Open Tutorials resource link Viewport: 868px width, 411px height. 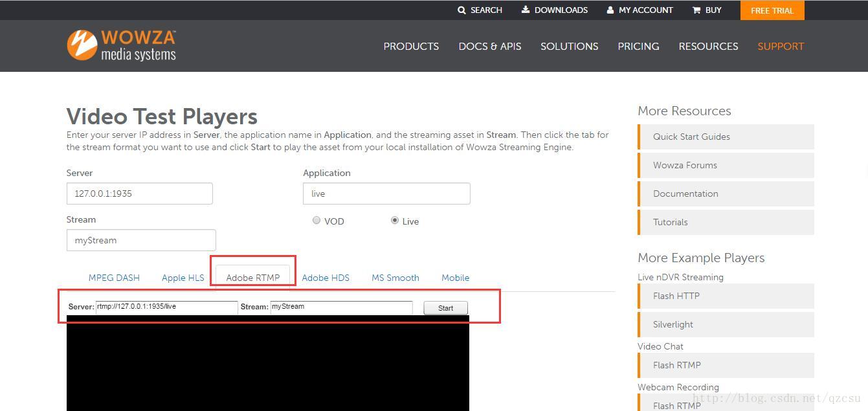point(726,222)
